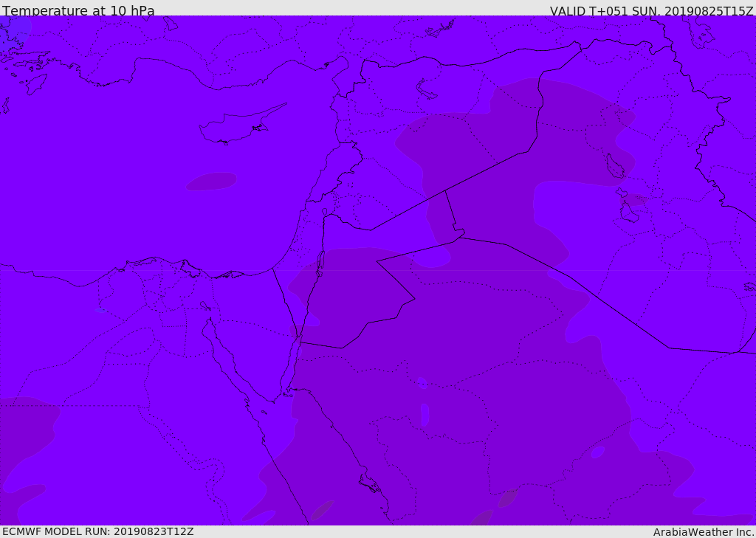Click the 'Temperature at 10 hPa' title text
The image size is (756, 538).
pos(78,10)
